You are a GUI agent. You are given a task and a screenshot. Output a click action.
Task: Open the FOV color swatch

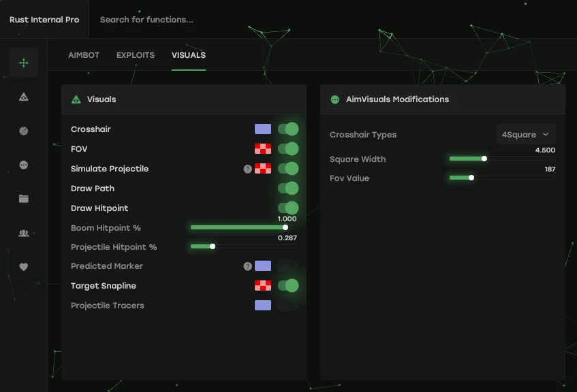pyautogui.click(x=263, y=149)
